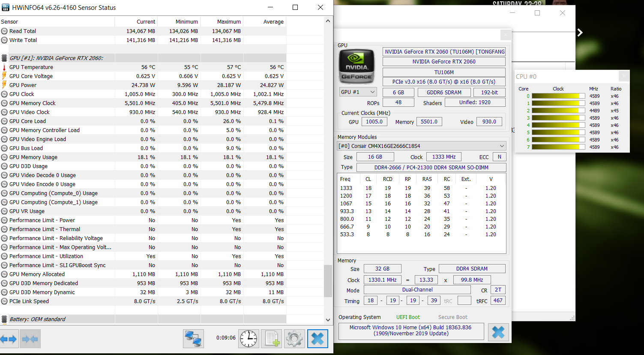
Task: Click the blue X close button in sensor toolbar
Action: point(318,339)
